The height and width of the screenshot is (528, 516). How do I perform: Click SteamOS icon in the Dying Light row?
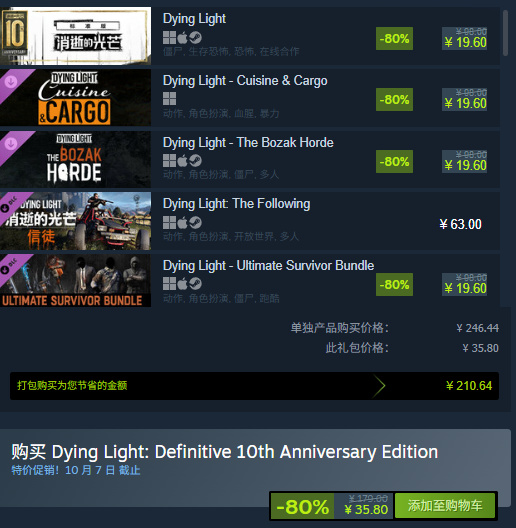[195, 38]
